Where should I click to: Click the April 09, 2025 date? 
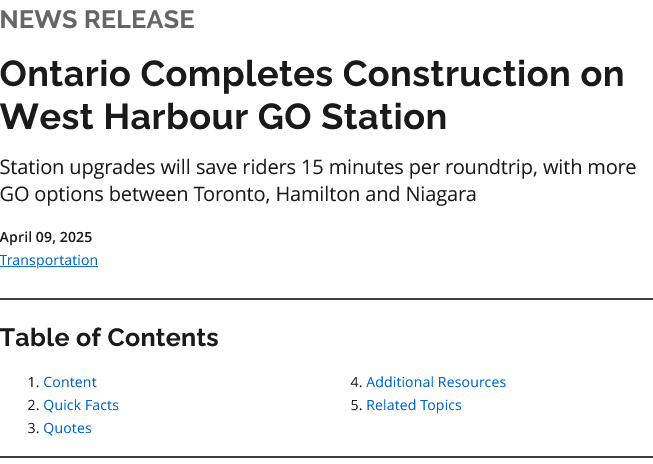pyautogui.click(x=46, y=237)
